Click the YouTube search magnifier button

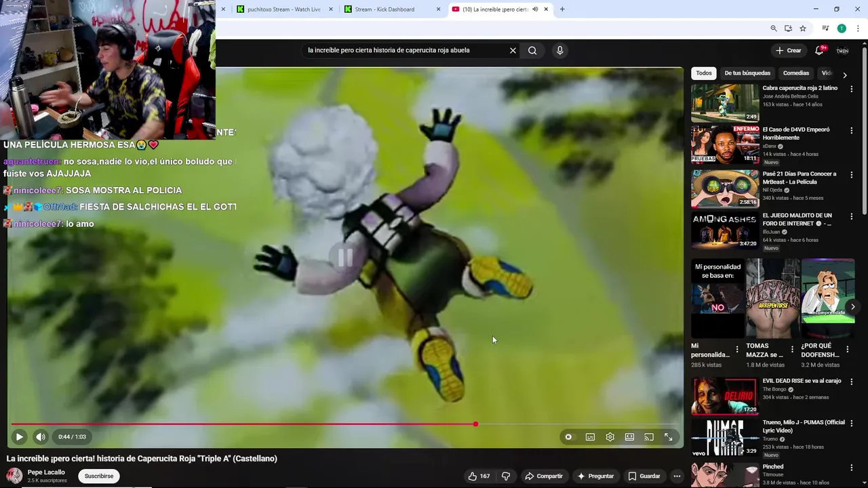532,50
